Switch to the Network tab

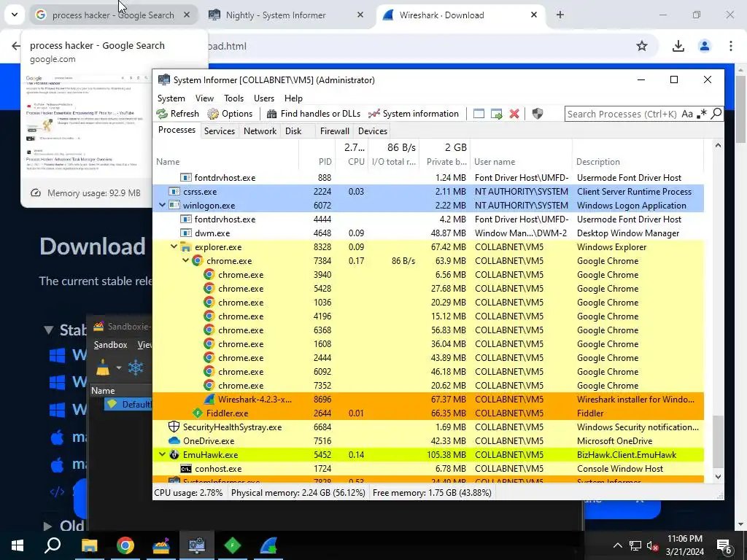point(260,131)
